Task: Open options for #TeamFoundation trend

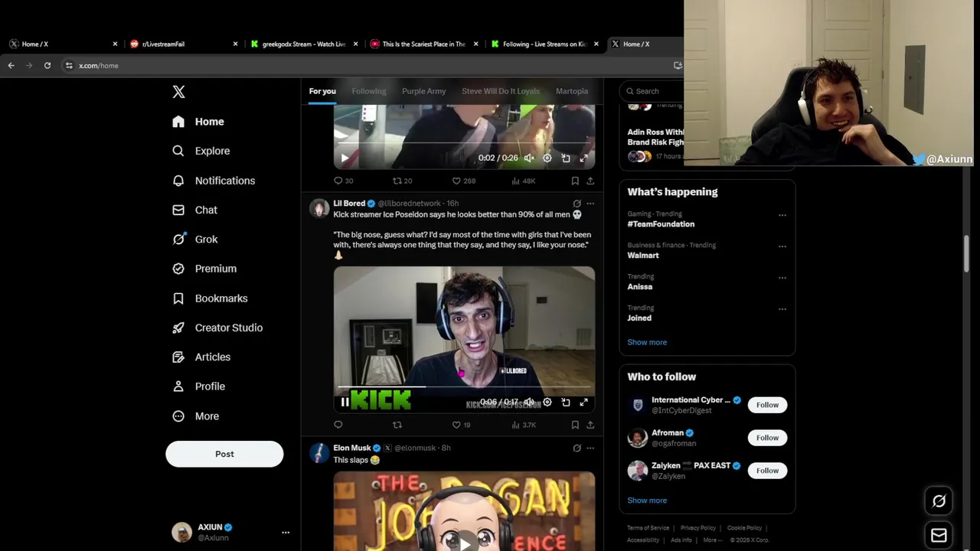Action: coord(782,215)
